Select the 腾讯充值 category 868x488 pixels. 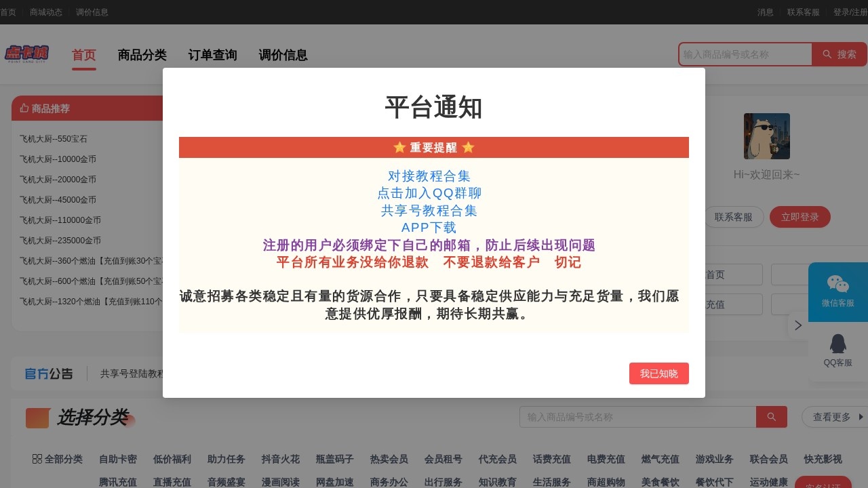pos(118,482)
